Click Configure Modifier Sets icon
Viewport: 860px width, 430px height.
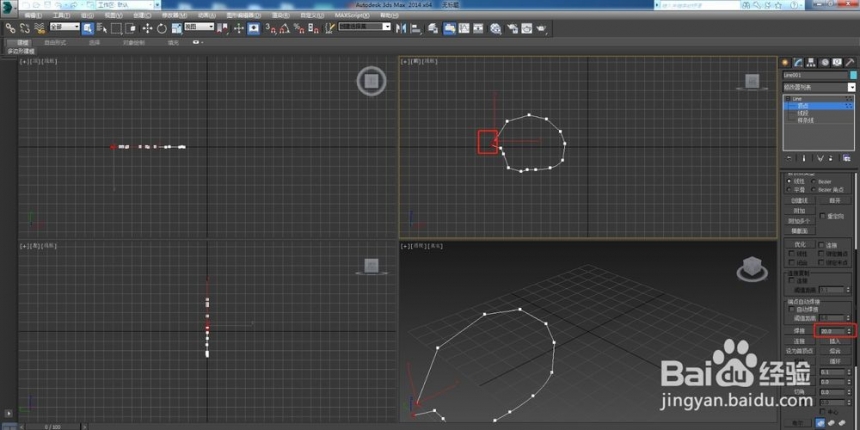point(846,158)
